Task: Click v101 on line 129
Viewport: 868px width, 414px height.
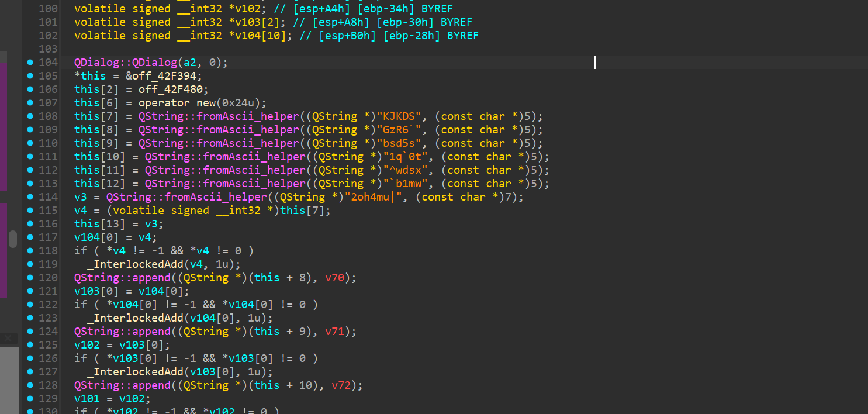Action: [x=87, y=399]
